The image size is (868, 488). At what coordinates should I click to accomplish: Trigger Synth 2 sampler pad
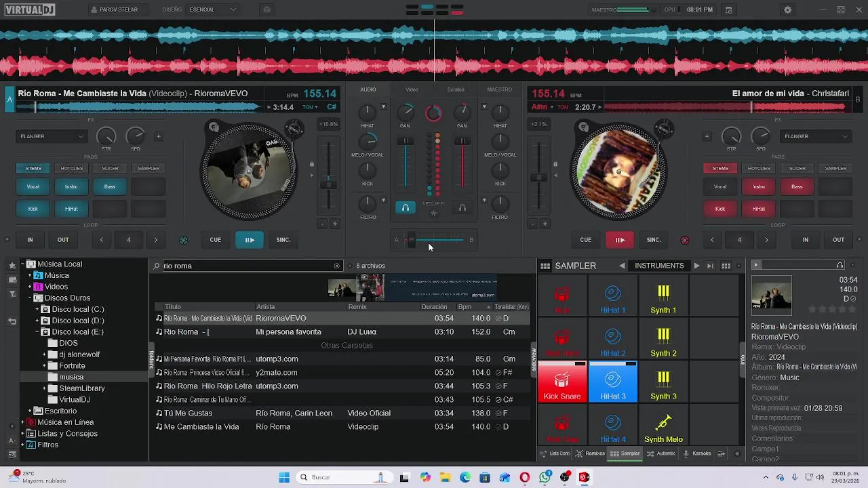click(x=663, y=339)
